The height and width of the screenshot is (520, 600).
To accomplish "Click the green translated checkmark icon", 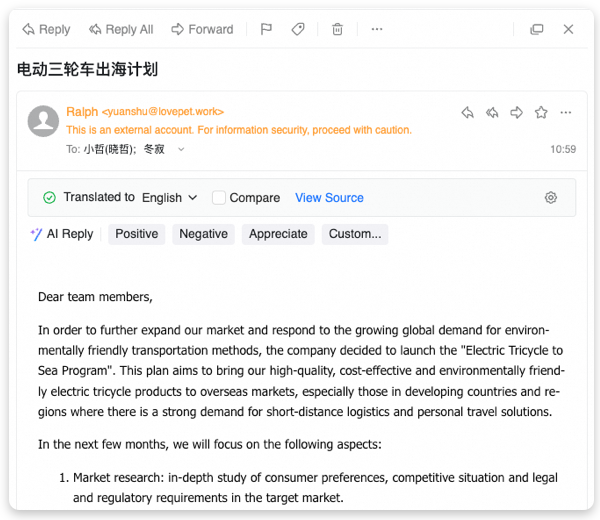I will 49,198.
